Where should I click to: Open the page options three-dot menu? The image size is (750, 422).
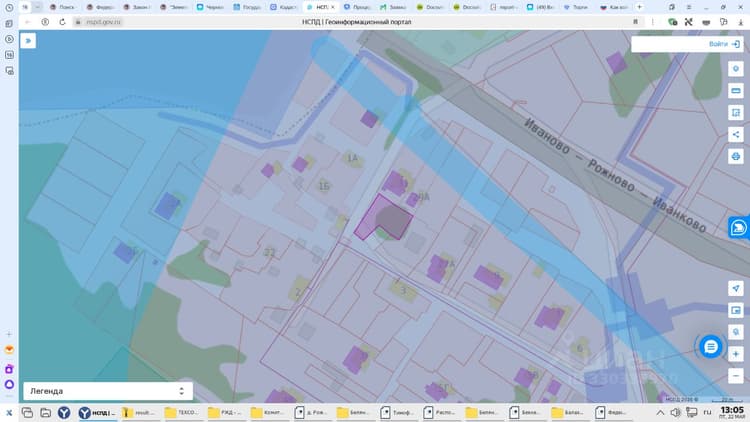click(x=652, y=22)
